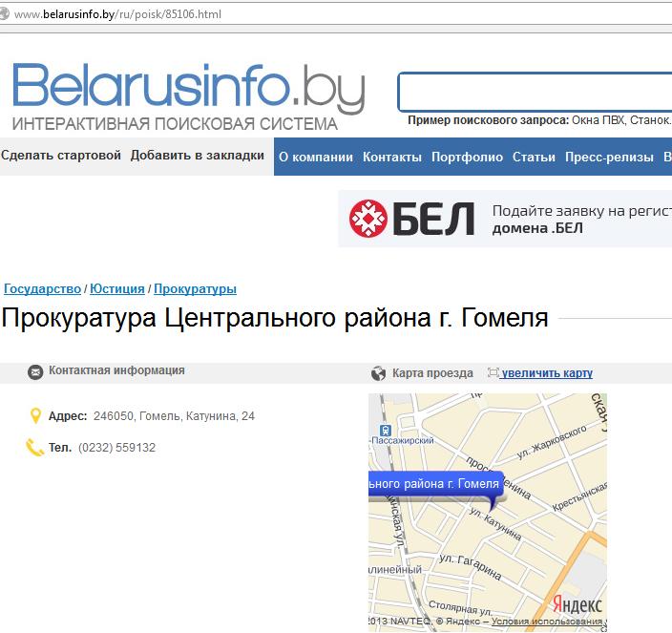672x633 pixels.
Task: Click the Добавить в закладки link
Action: tap(198, 156)
